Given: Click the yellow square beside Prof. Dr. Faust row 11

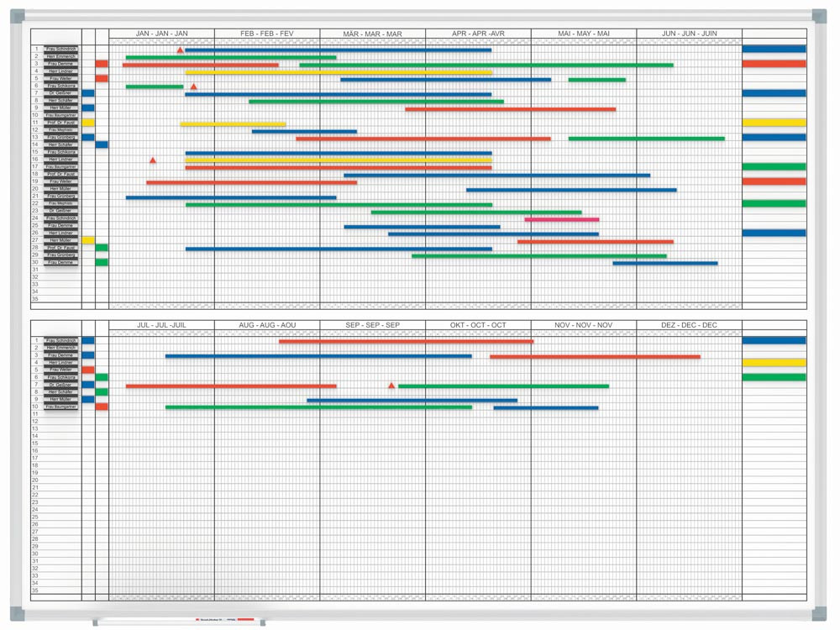Looking at the screenshot, I should 88,123.
